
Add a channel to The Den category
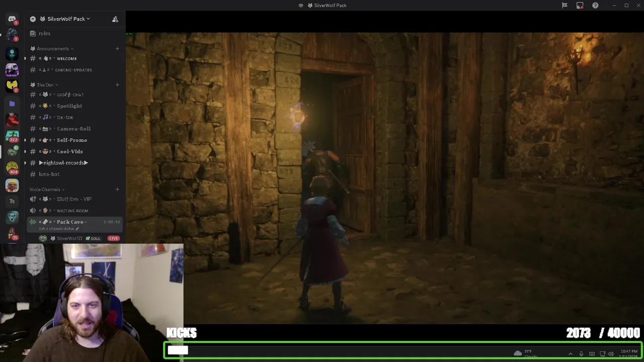117,85
